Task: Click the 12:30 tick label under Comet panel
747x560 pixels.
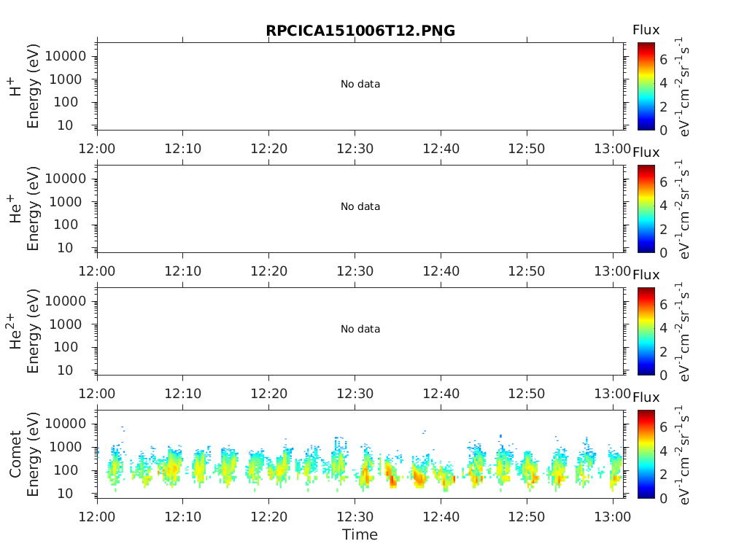Action: tap(355, 517)
